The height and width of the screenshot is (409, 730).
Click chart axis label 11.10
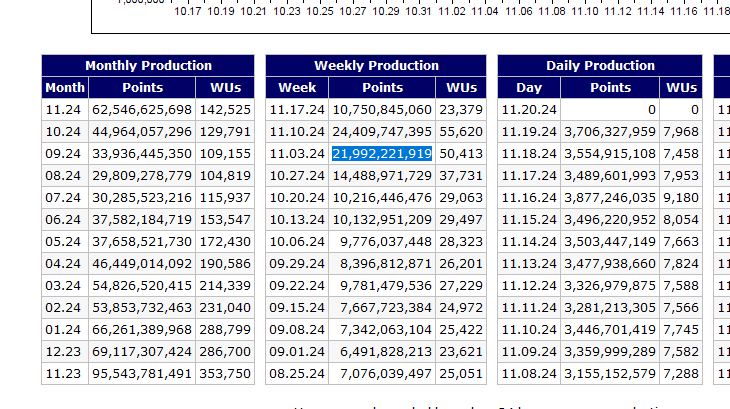[584, 11]
